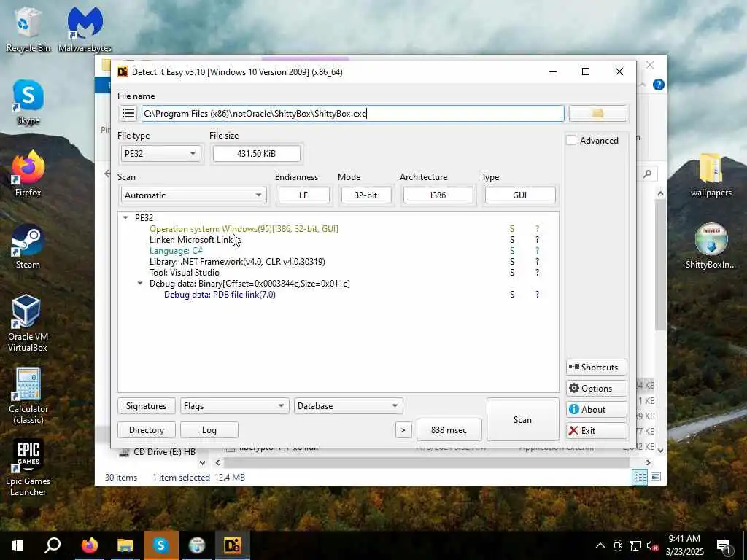Screen dimensions: 747x560
Task: Click ? link on Tool: Visual Studio row
Action: 537,273
